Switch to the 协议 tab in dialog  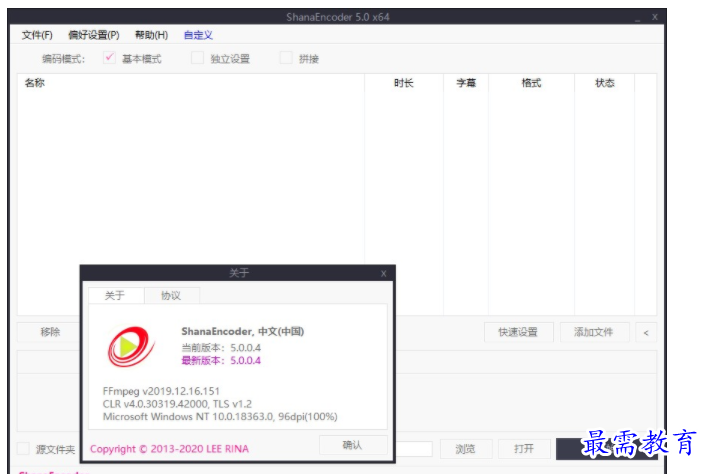click(171, 295)
